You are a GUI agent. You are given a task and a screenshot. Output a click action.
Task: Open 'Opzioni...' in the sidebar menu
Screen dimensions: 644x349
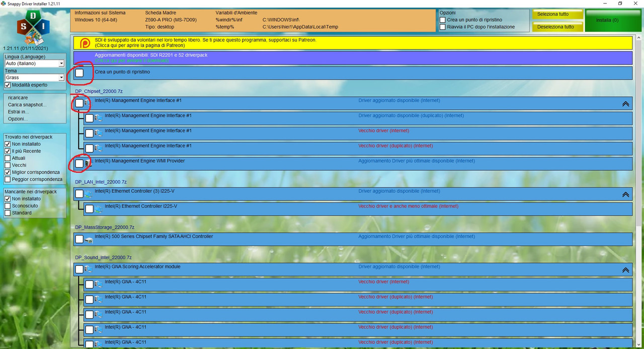point(18,119)
